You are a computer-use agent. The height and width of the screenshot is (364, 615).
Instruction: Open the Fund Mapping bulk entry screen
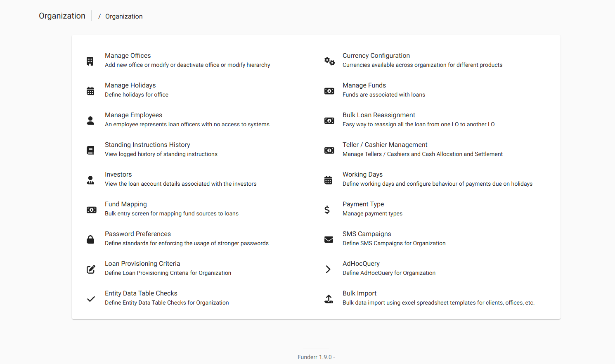[x=126, y=204]
